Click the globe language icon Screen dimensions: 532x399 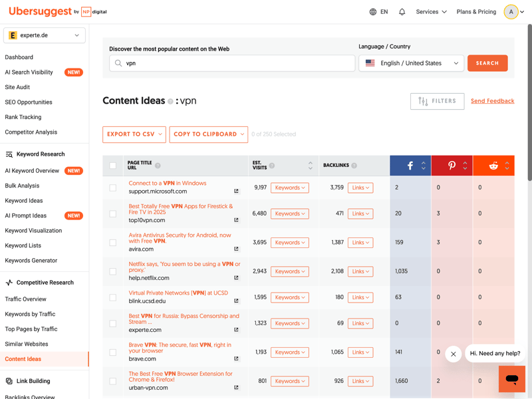click(x=373, y=12)
